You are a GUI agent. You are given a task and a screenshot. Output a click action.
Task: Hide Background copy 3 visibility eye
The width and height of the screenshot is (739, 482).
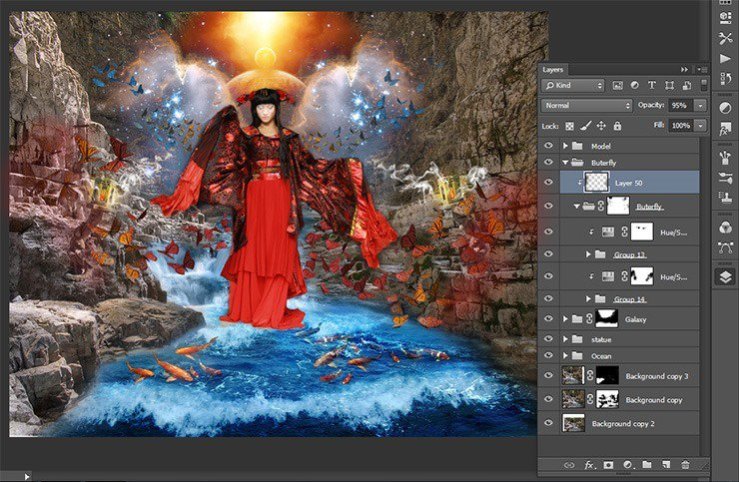coord(549,376)
